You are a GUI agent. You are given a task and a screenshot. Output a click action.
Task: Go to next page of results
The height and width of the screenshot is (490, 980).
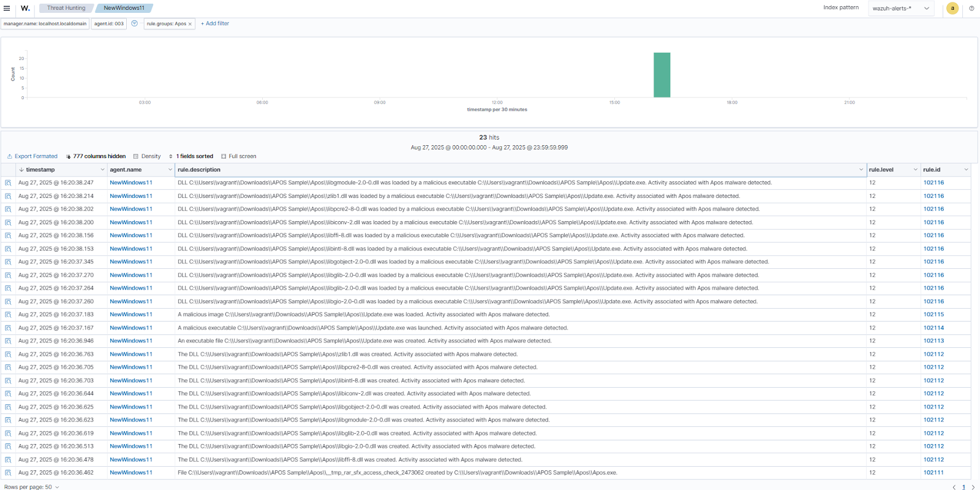click(973, 487)
